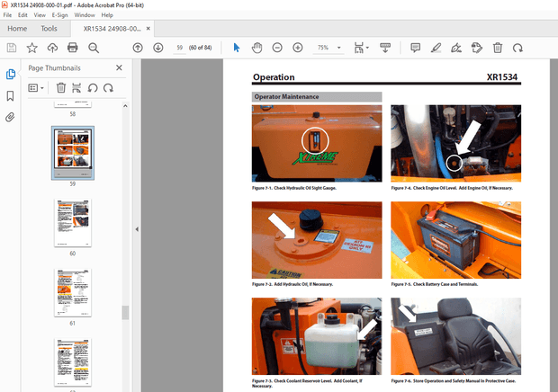Open the E-Sign menu
Image resolution: width=558 pixels, height=392 pixels.
click(x=59, y=15)
